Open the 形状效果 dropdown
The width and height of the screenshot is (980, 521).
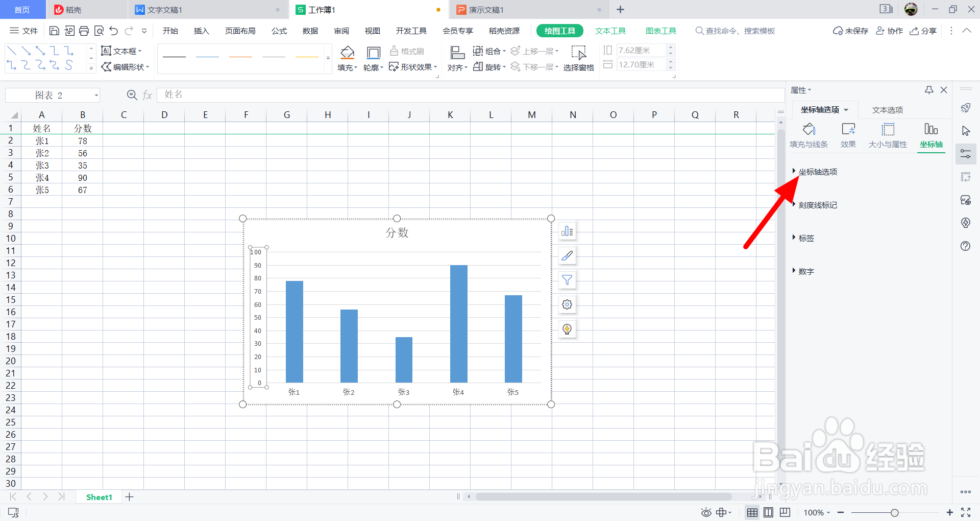tap(413, 67)
